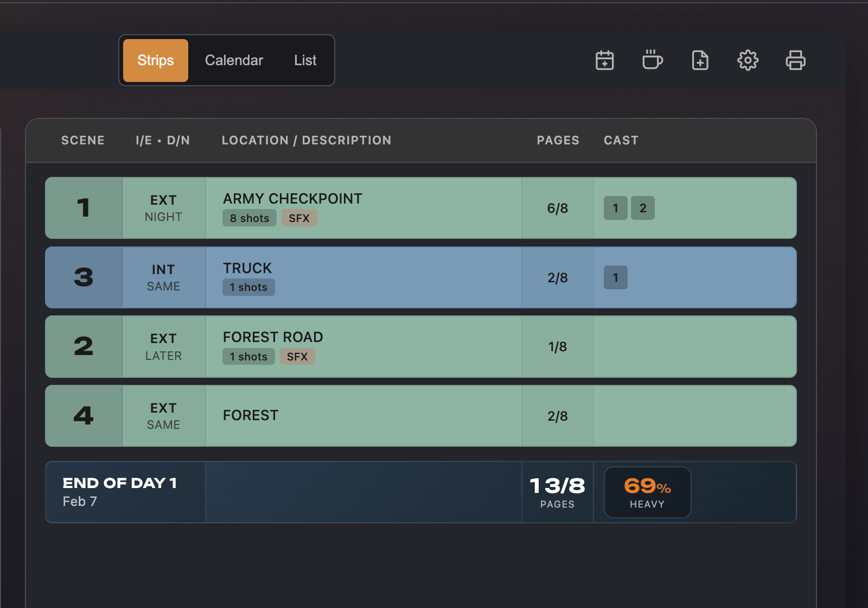Select the SFX tag on FOREST ROAD
This screenshot has height=608, width=868.
click(297, 356)
